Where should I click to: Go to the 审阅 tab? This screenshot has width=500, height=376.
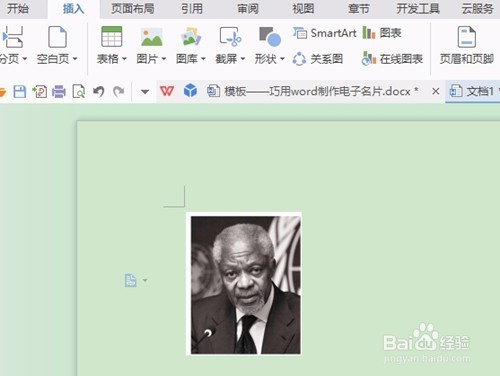(x=248, y=9)
